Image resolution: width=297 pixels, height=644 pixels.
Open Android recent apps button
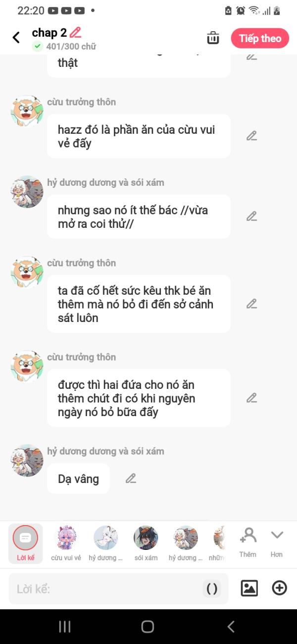coord(65,627)
